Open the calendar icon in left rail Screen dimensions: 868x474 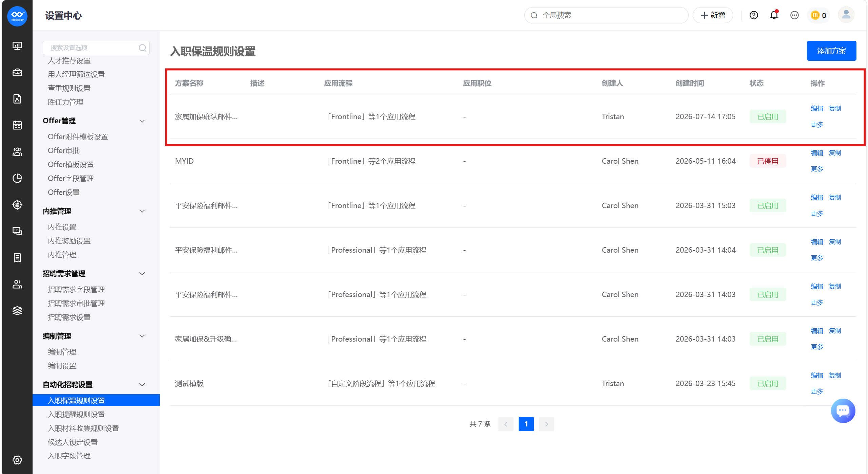[x=17, y=125]
